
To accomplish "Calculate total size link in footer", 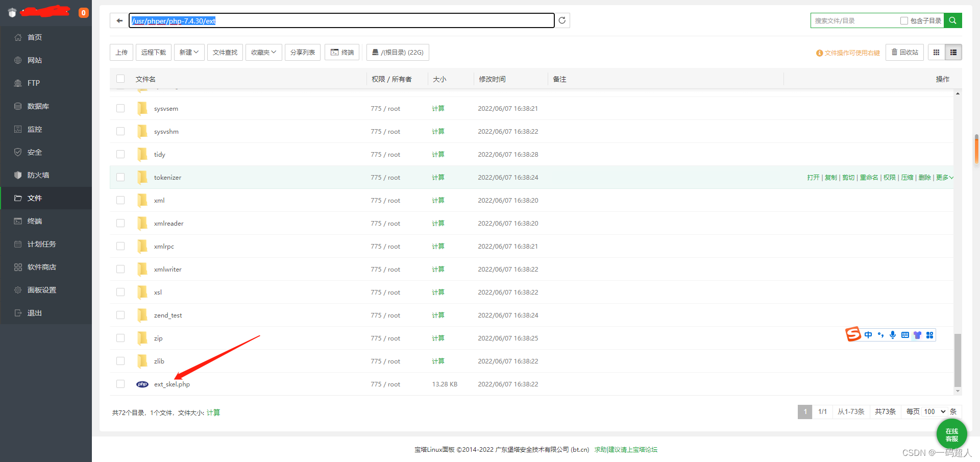I will click(213, 412).
